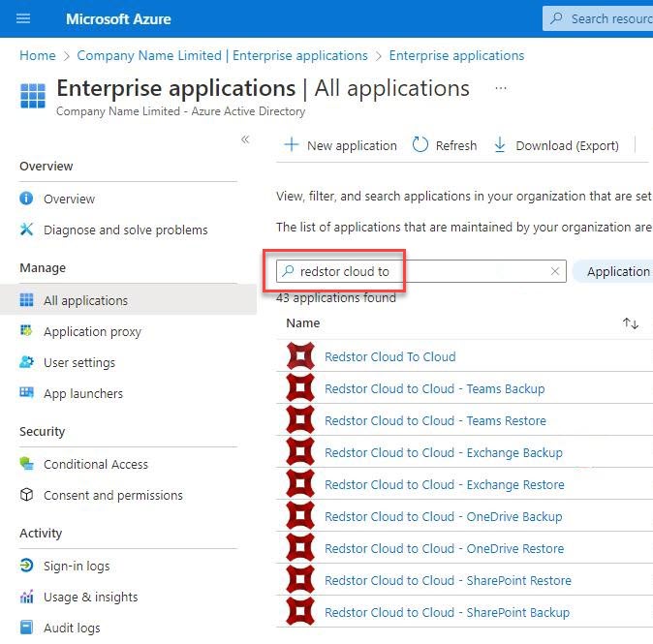Open the hamburger portal menu
Viewport: 653px width, 644px height.
coord(23,18)
